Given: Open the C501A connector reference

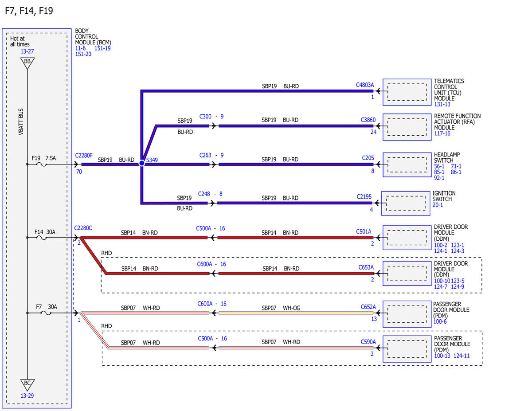Looking at the screenshot, I should coord(364,231).
